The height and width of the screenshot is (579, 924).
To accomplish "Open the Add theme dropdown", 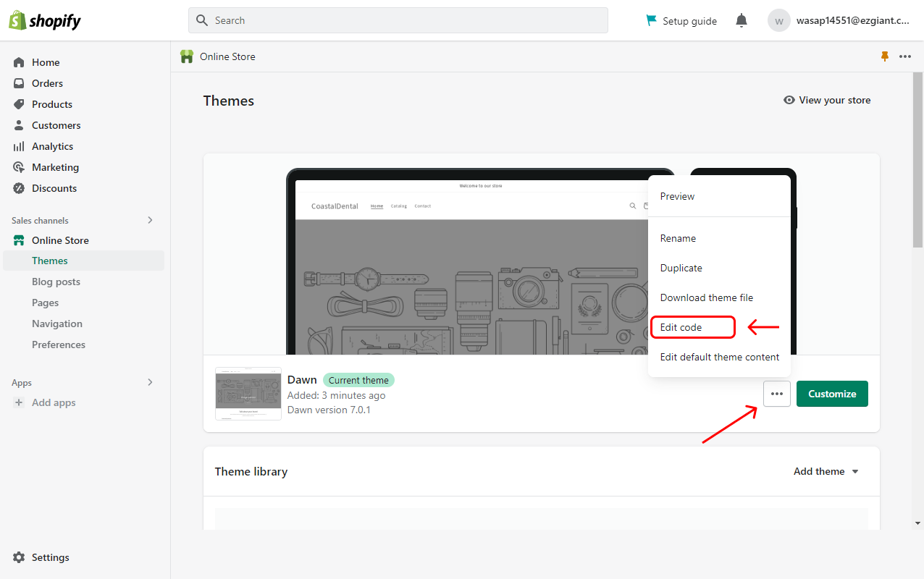I will coord(826,471).
